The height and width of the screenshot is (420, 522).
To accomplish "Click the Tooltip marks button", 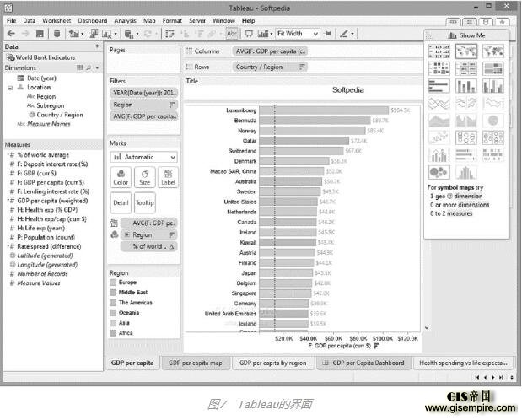I will click(145, 202).
